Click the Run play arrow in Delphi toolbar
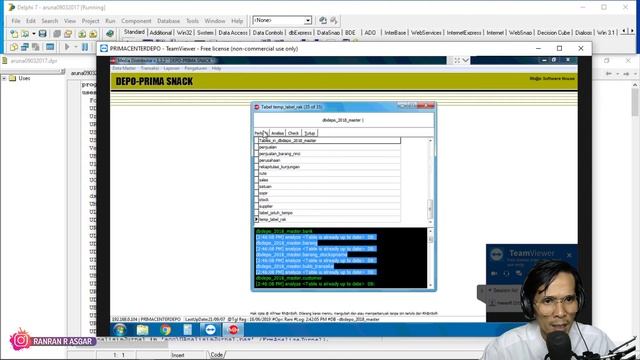Viewport: 640px width, 360px height. [x=67, y=47]
